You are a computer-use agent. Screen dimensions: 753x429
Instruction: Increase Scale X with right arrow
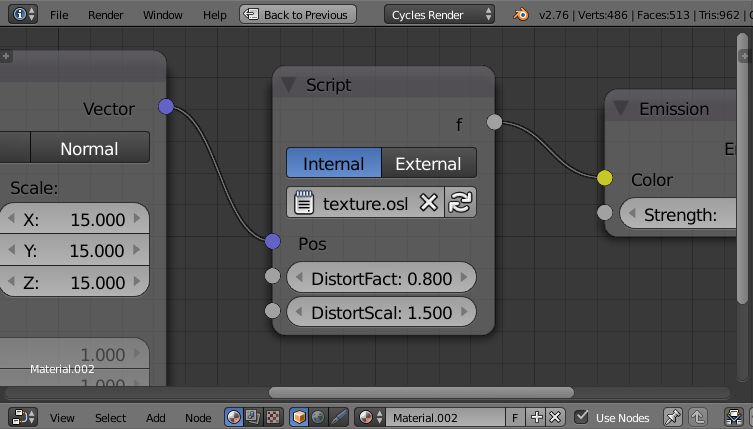pyautogui.click(x=137, y=219)
